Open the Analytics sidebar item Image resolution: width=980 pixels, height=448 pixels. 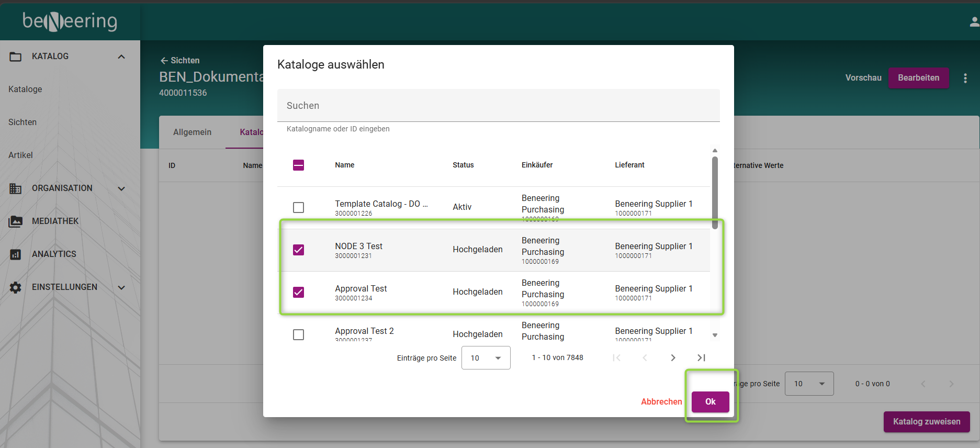(x=54, y=254)
